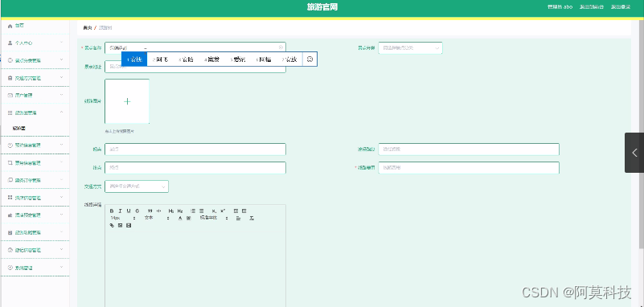Insert an image via the editor image icon
Image resolution: width=644 pixels, height=307 pixels.
(121, 225)
